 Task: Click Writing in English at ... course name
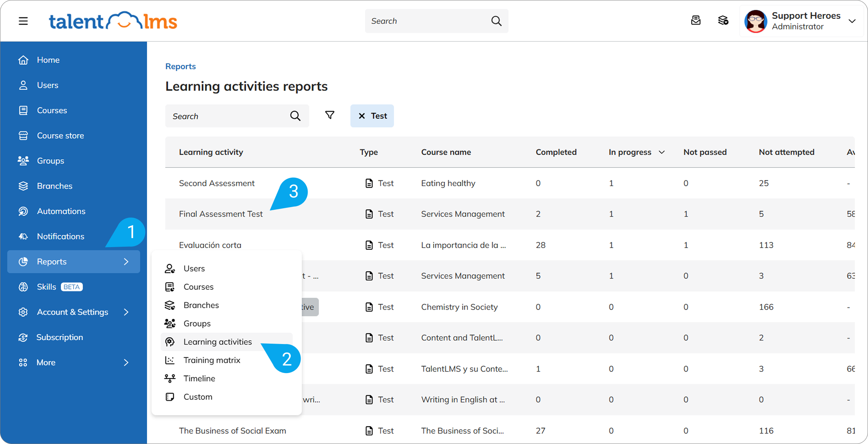(x=463, y=399)
